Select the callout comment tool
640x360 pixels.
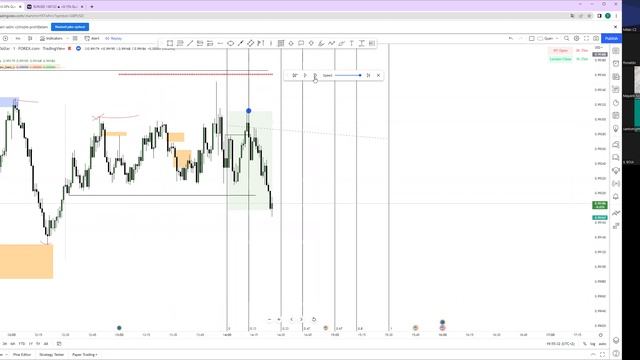(x=301, y=43)
